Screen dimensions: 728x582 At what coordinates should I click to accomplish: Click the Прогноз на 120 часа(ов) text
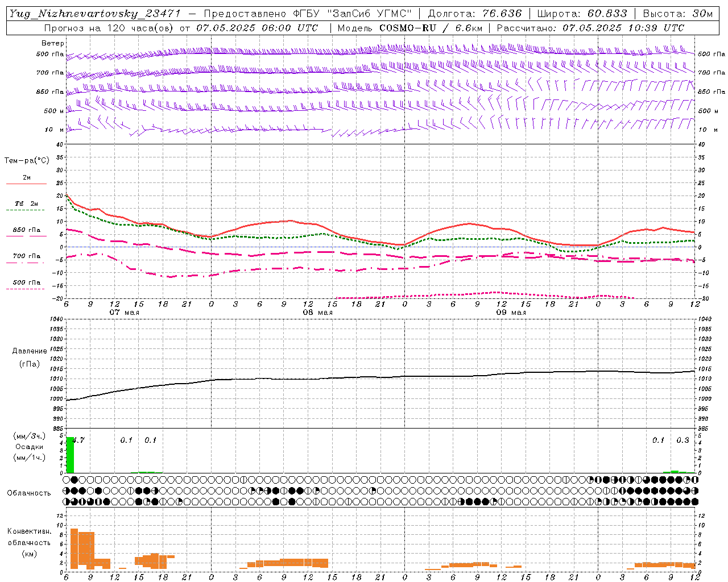110,28
